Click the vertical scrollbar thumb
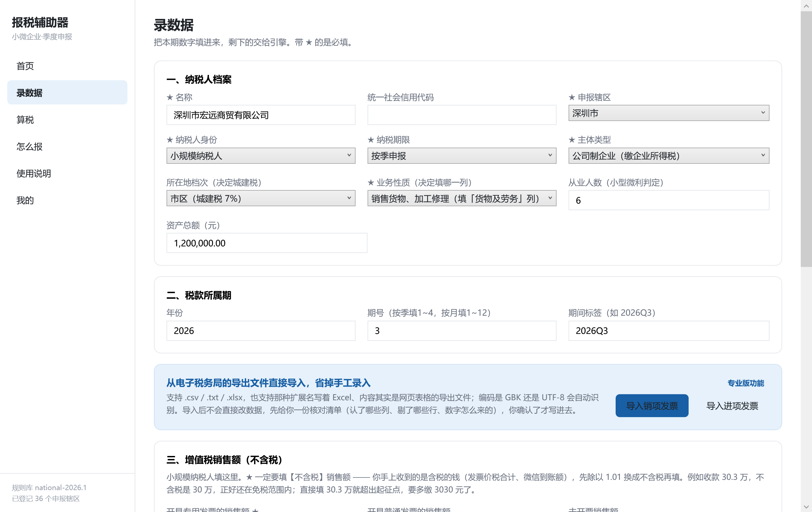 [806, 139]
